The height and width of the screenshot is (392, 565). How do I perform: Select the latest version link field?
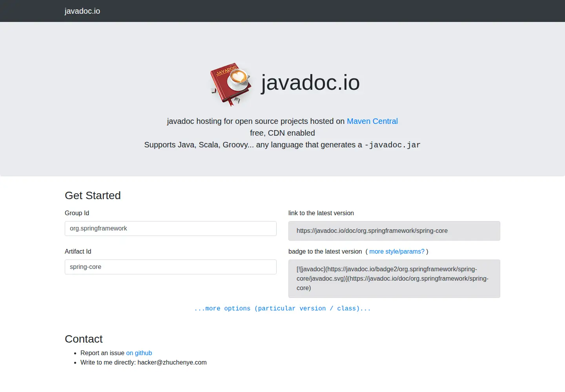coord(394,231)
